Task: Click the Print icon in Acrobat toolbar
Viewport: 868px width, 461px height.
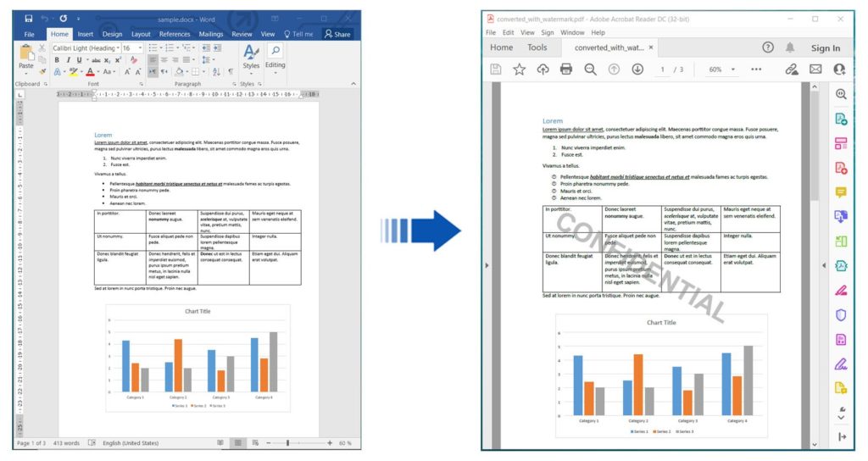Action: click(566, 69)
